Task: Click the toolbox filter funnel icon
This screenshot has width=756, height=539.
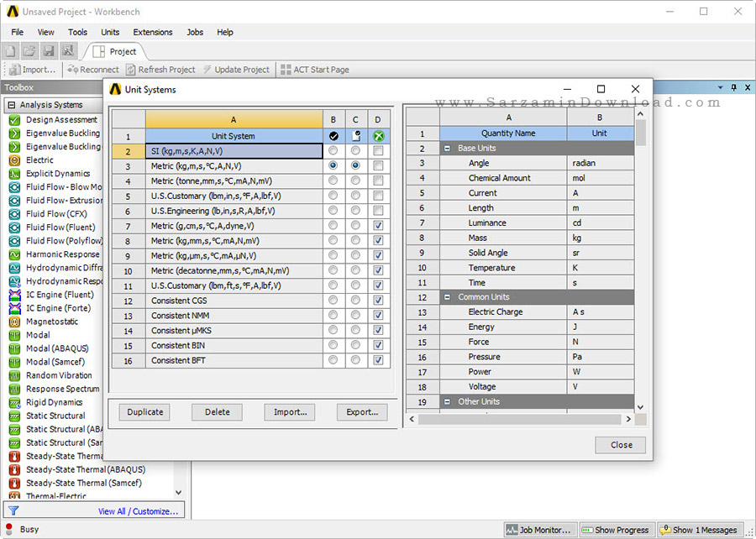Action: (13, 510)
